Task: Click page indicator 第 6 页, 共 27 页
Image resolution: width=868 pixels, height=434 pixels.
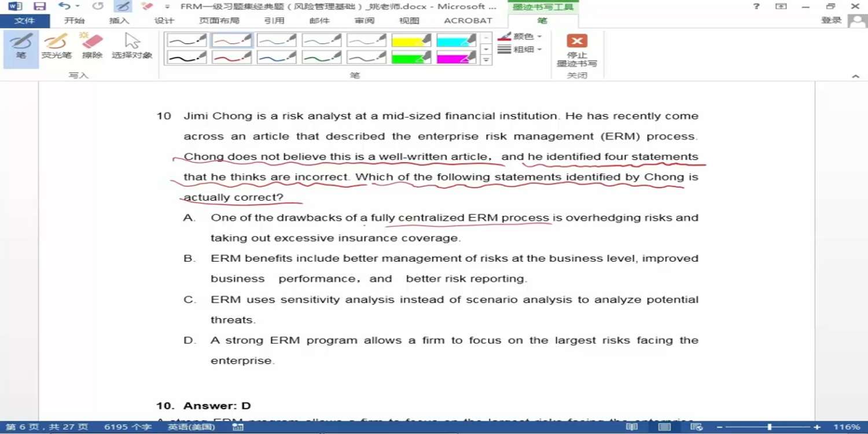Action: 47,427
